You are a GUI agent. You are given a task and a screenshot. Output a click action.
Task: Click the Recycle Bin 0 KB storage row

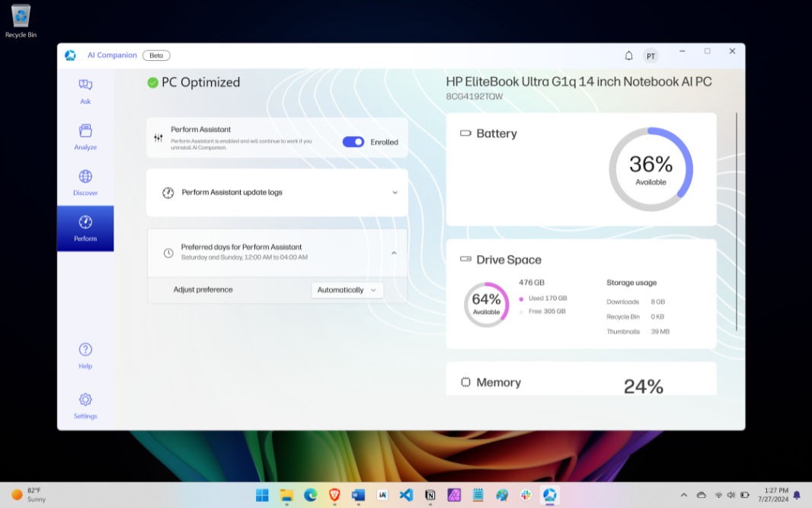(635, 317)
